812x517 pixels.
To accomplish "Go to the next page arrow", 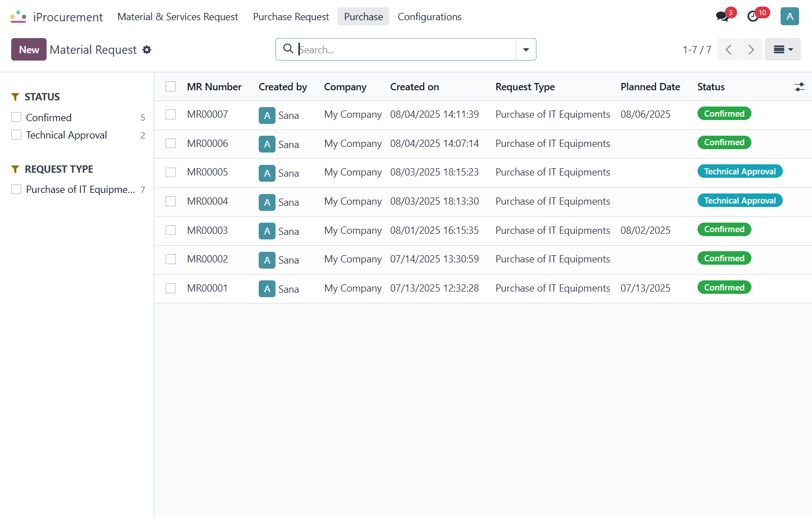I will pyautogui.click(x=751, y=49).
